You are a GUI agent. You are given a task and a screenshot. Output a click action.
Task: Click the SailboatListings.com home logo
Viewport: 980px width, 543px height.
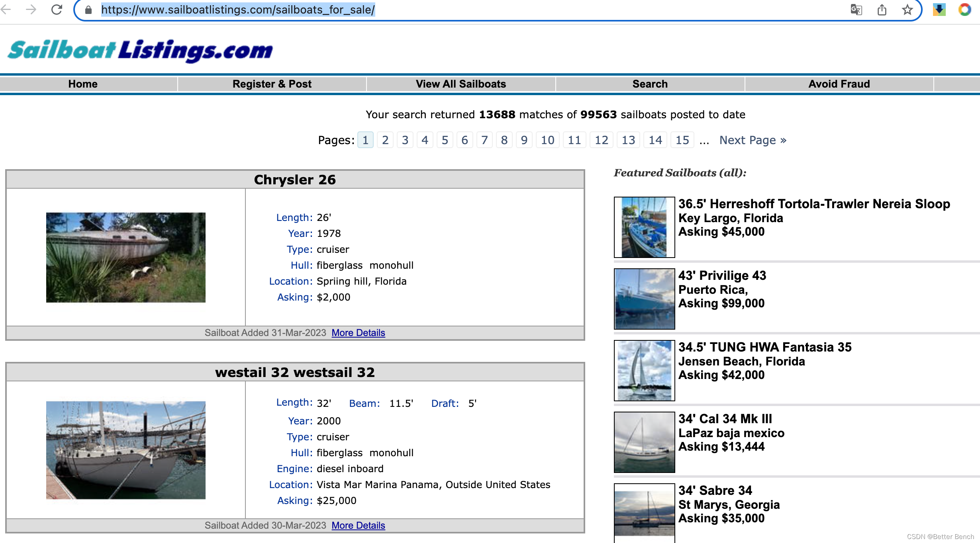pyautogui.click(x=140, y=51)
